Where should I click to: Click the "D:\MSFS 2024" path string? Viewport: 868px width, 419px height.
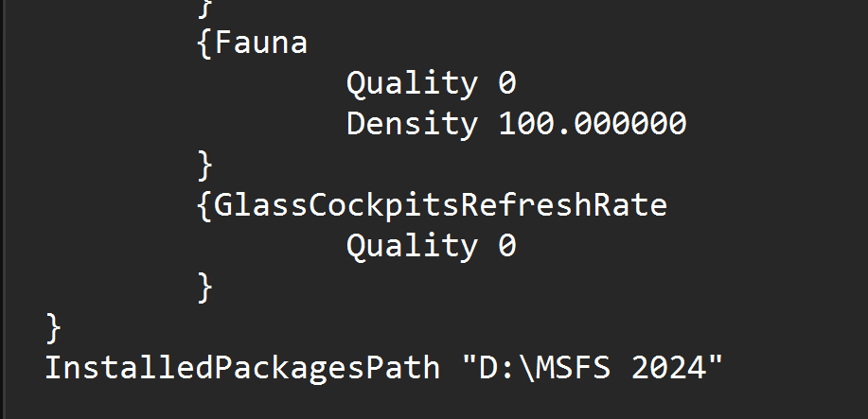(x=593, y=368)
